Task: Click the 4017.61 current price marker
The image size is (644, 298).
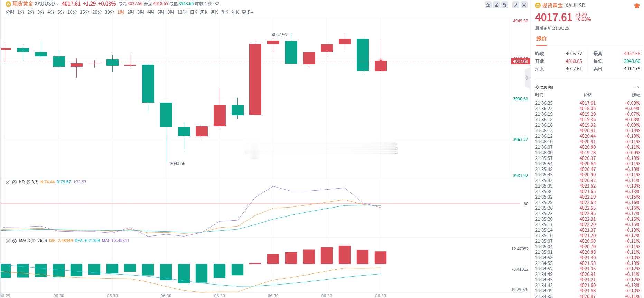Action: tap(520, 61)
